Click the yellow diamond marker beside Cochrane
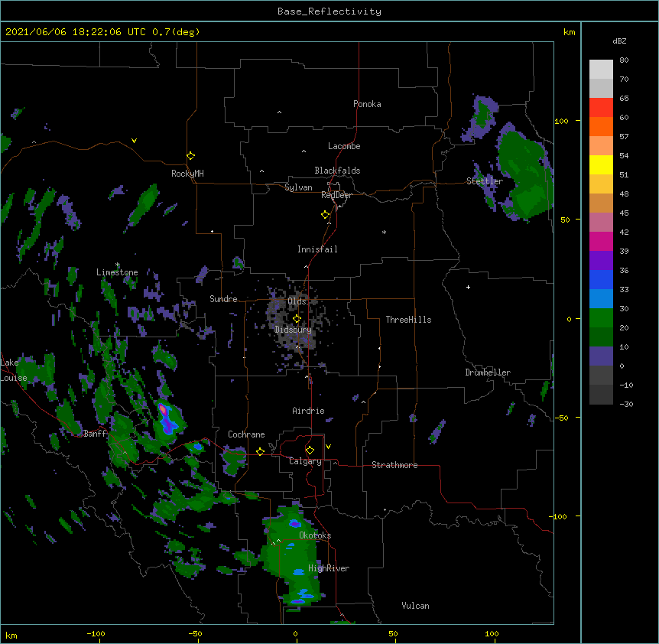The height and width of the screenshot is (644, 659). point(260,451)
